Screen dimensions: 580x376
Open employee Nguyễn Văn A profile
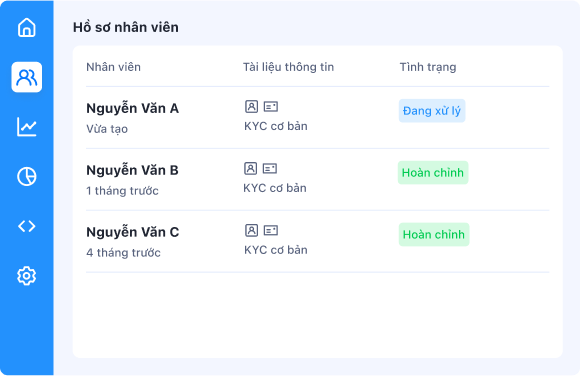pyautogui.click(x=132, y=108)
